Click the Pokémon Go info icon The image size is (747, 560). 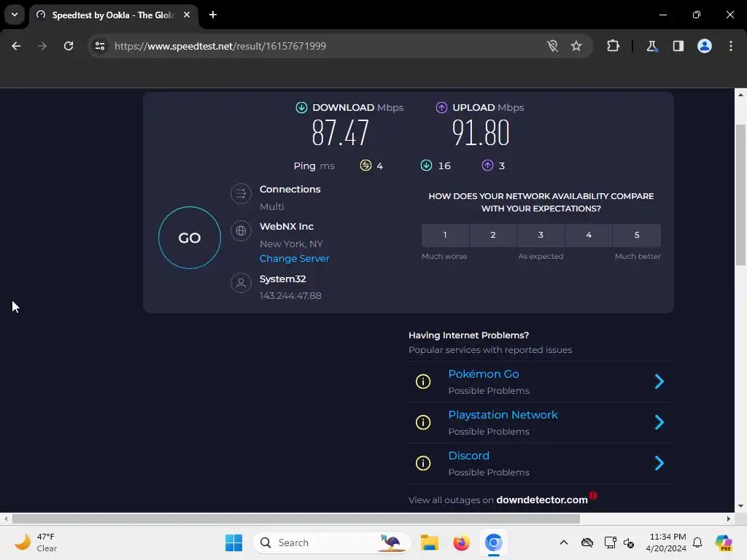[x=423, y=381]
